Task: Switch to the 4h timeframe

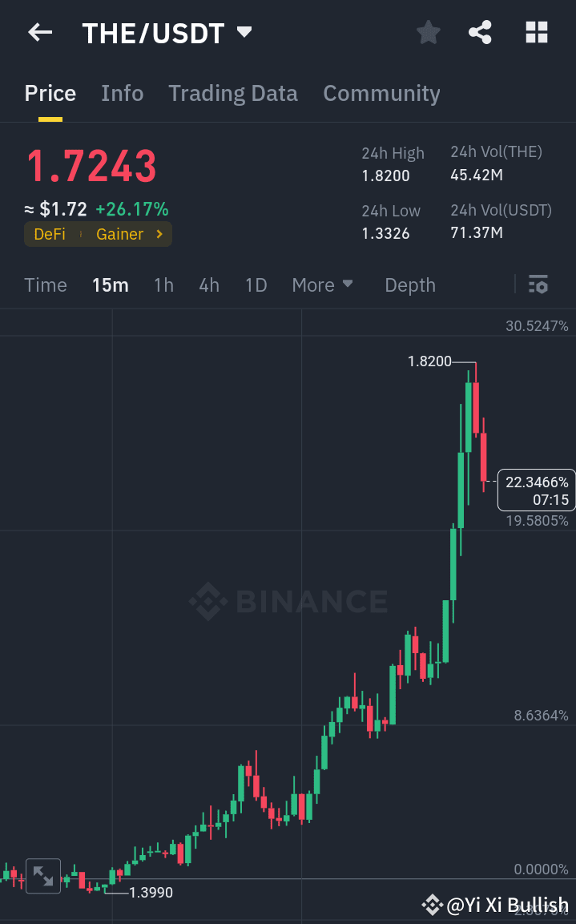Action: [x=208, y=284]
